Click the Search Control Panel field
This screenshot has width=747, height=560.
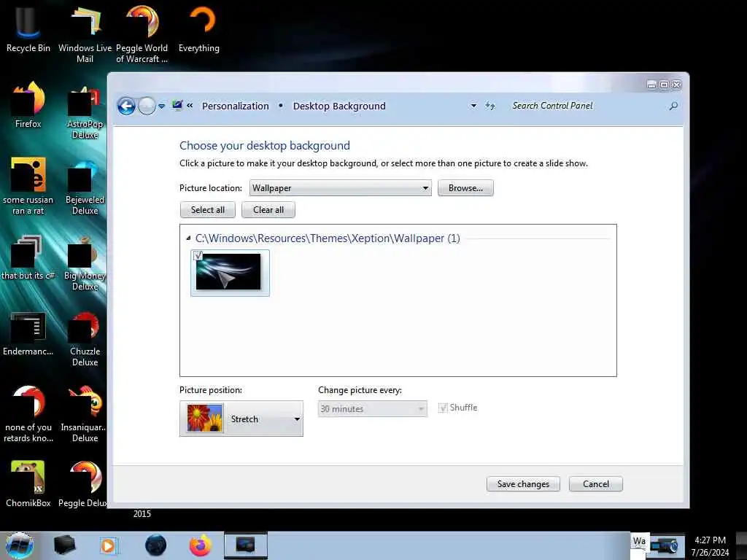pos(589,106)
